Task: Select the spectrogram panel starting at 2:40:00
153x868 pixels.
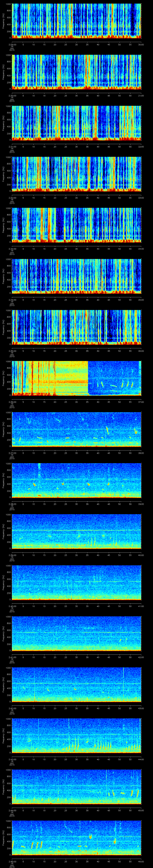Action: pyautogui.click(x=77, y=582)
